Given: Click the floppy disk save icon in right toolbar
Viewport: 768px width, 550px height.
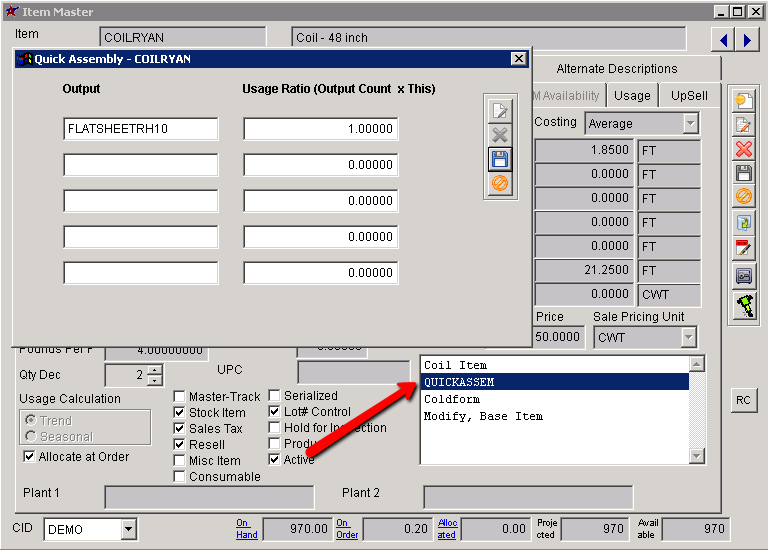Looking at the screenshot, I should coord(743,173).
